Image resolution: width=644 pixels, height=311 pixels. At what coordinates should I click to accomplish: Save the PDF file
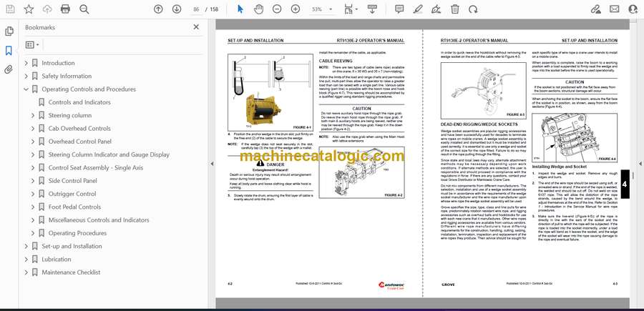coord(11,9)
